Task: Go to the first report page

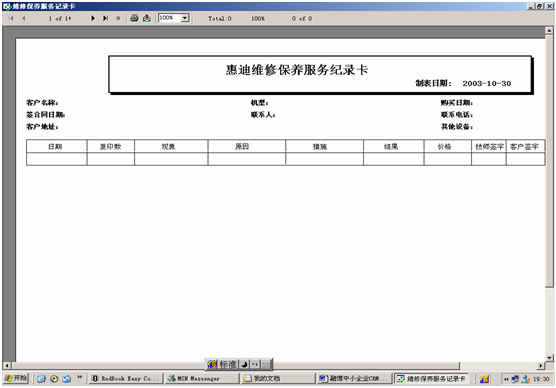Action: coord(11,18)
